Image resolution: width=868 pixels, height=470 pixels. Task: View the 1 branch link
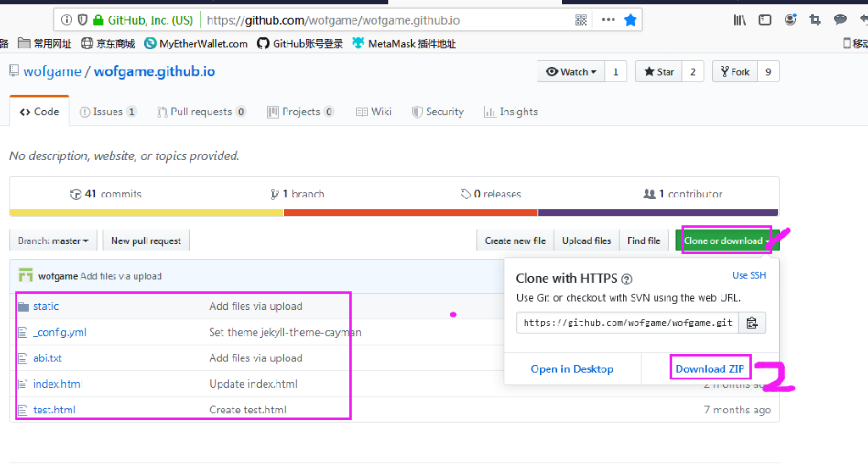(x=298, y=194)
